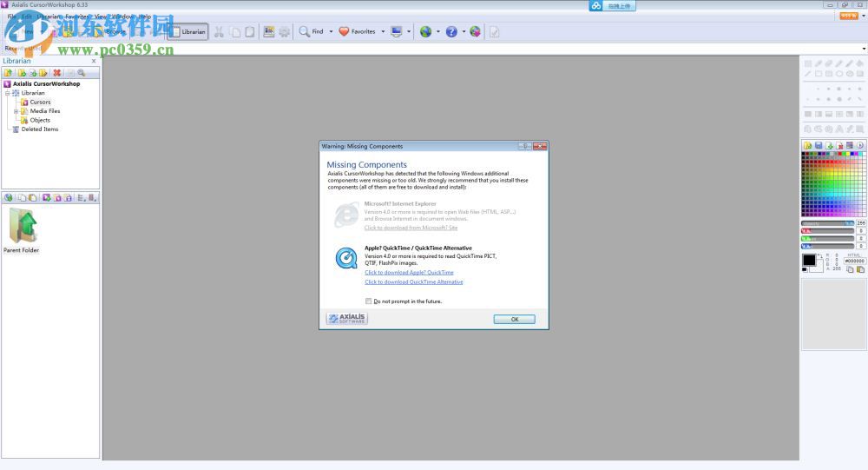Click the blue Help question mark icon

[x=451, y=31]
